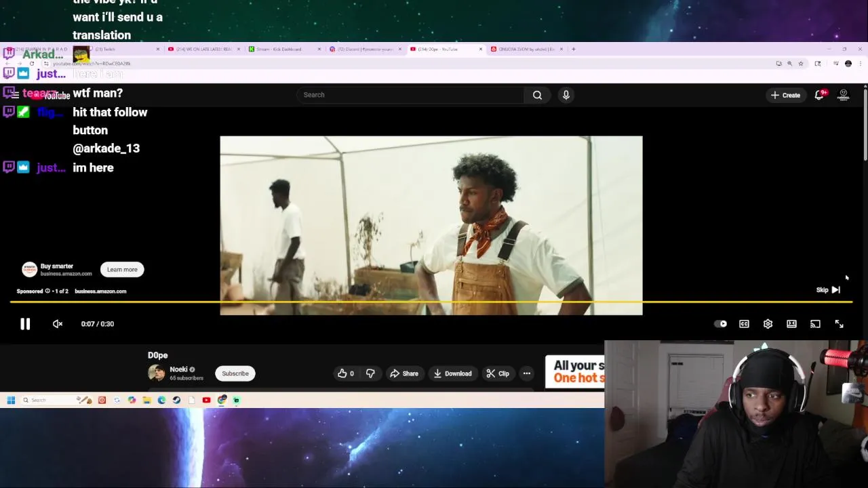Viewport: 868px width, 488px height.
Task: Cast video with the Play on TV icon
Action: 815,324
